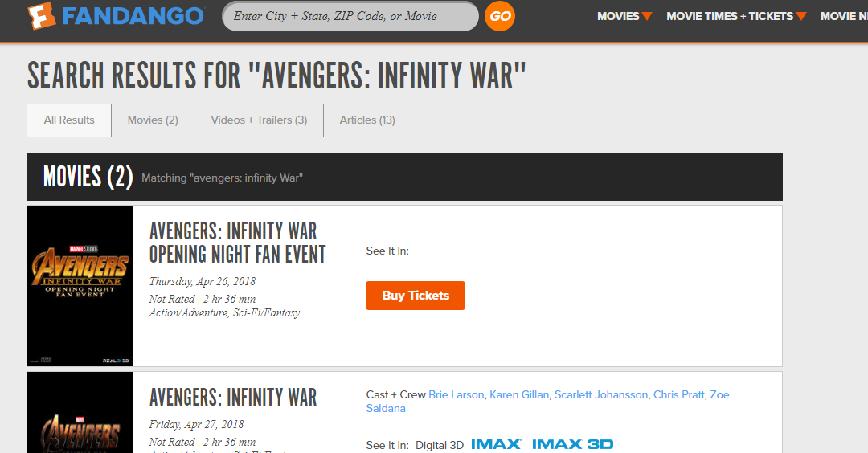Screen dimensions: 868x453
Task: Switch to the All Results tab
Action: (69, 120)
